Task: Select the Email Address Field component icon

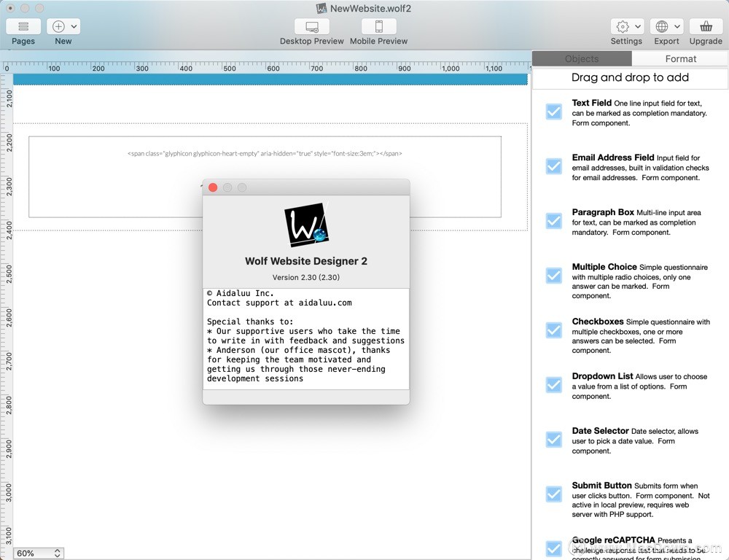Action: pyautogui.click(x=554, y=166)
